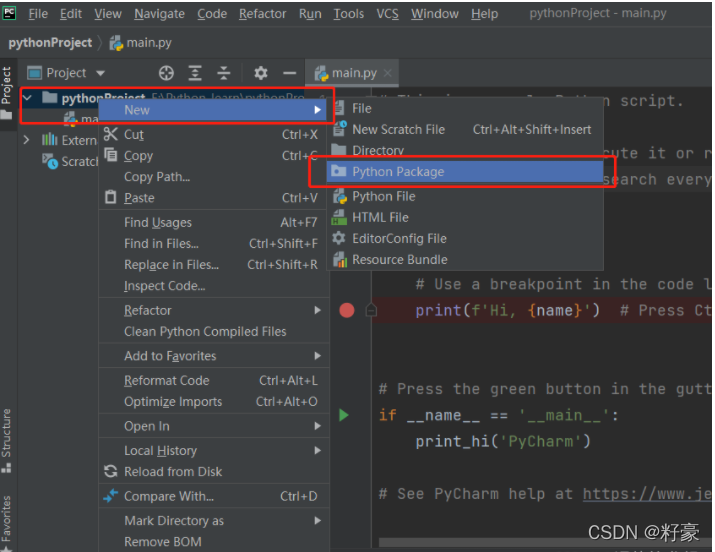Click the Locate/Select Opened File target icon

pyautogui.click(x=166, y=73)
